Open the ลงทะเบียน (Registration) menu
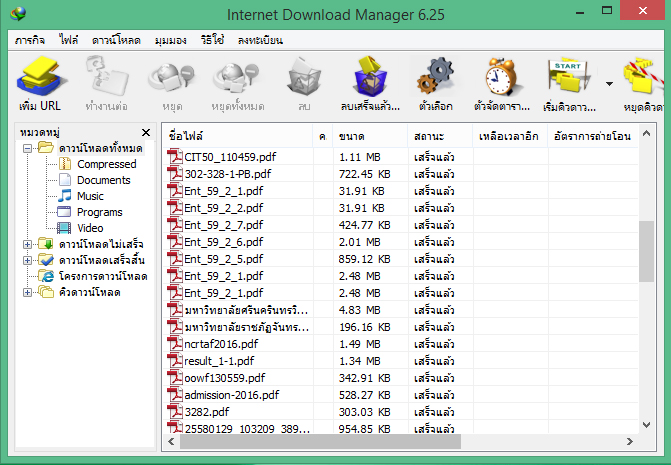 point(260,40)
